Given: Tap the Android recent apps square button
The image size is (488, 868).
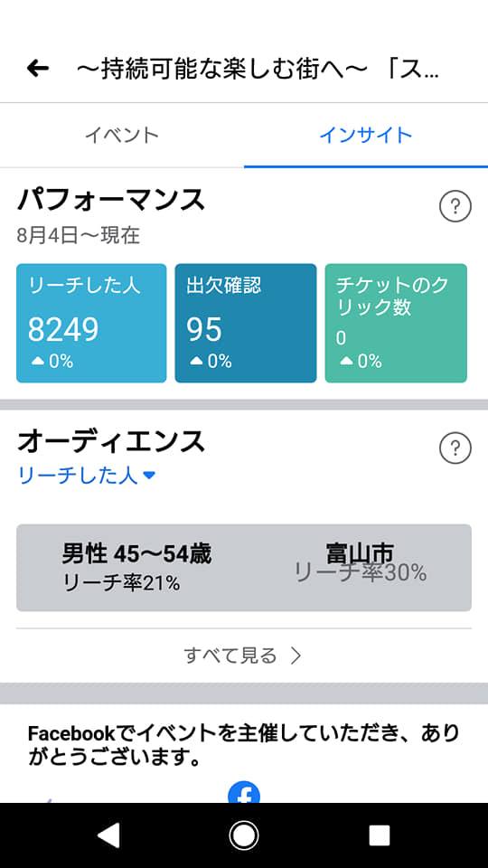Looking at the screenshot, I should click(380, 835).
